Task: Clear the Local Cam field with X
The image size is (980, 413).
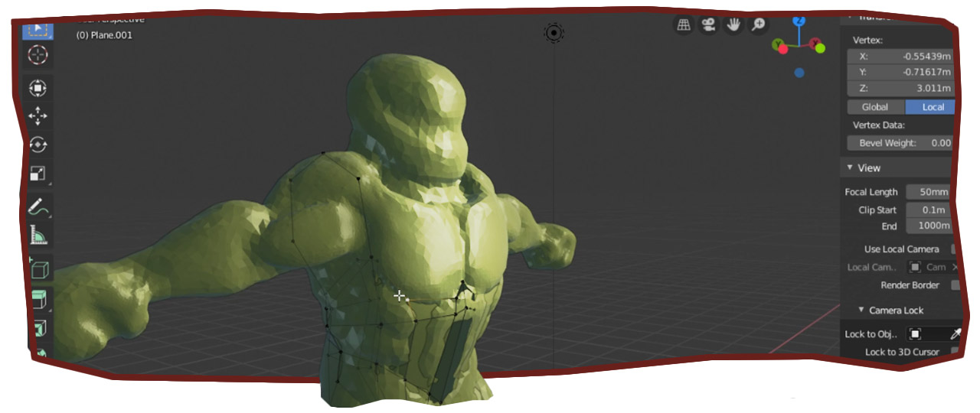Action: (x=954, y=267)
